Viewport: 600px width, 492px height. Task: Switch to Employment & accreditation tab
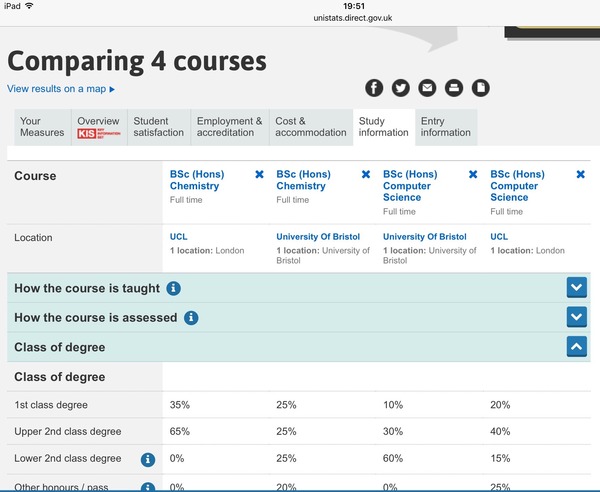point(230,127)
